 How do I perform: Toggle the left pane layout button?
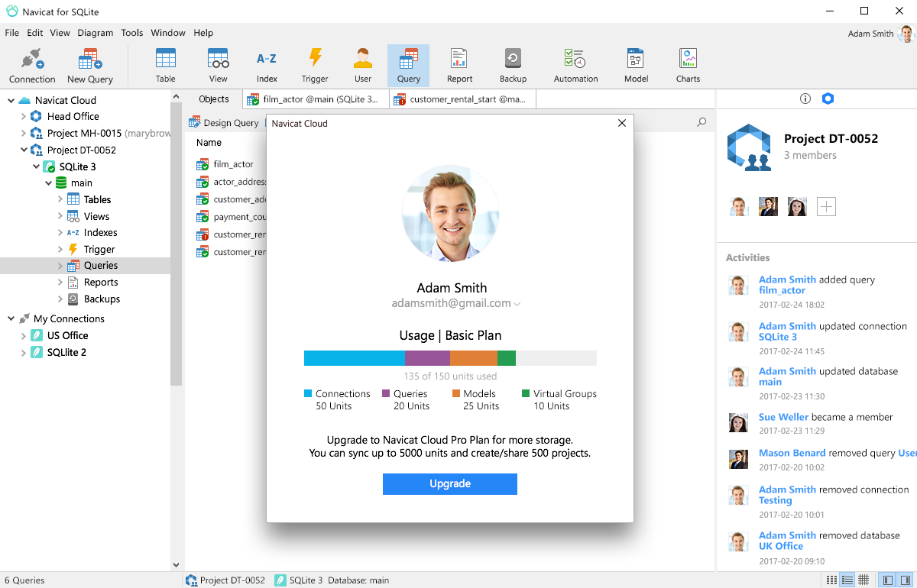[887, 580]
